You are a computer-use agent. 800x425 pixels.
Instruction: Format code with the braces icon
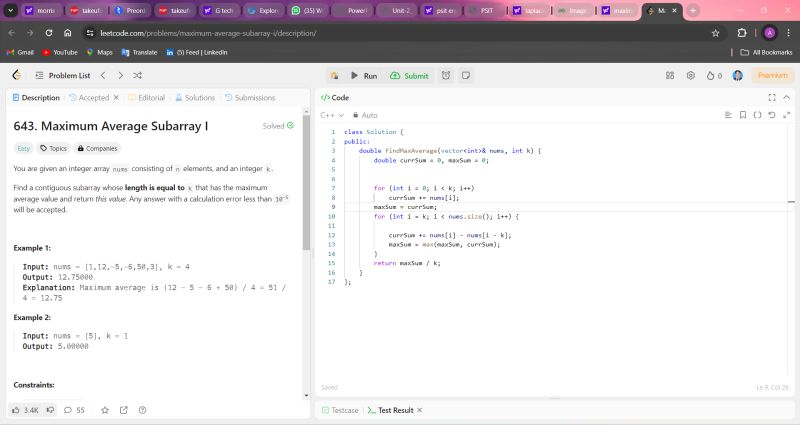point(756,115)
